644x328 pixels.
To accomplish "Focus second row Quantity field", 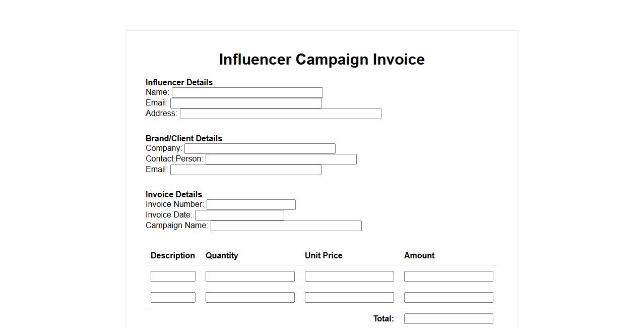I will tap(250, 298).
